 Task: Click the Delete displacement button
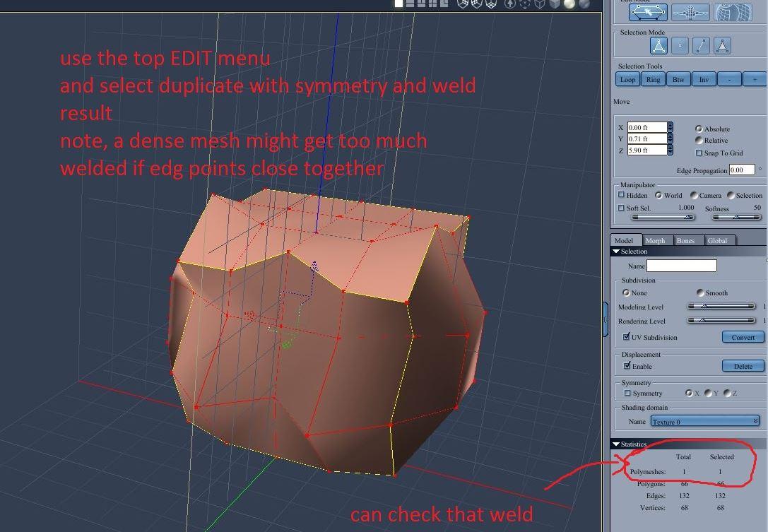click(x=743, y=366)
